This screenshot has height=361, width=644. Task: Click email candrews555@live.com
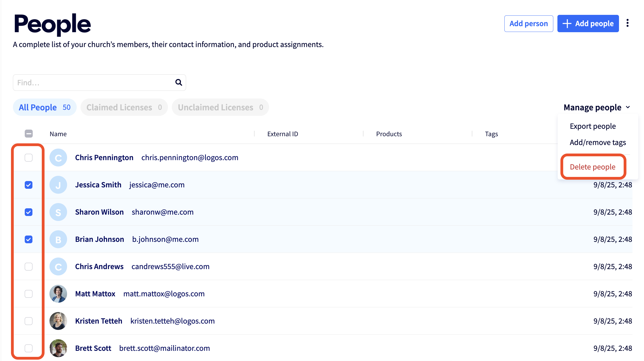pos(170,267)
